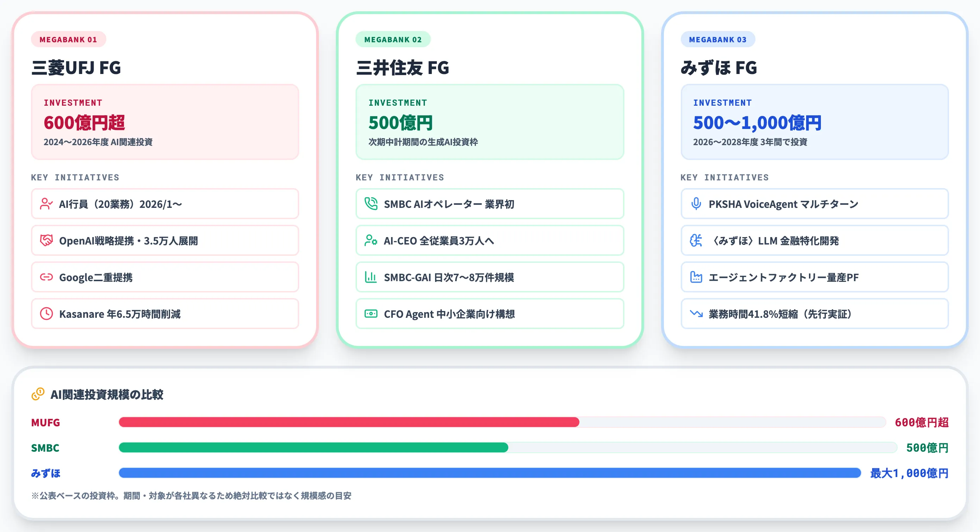Open the 業務時間41.8%短縮（先行実証） row
This screenshot has width=980, height=532.
click(x=815, y=314)
